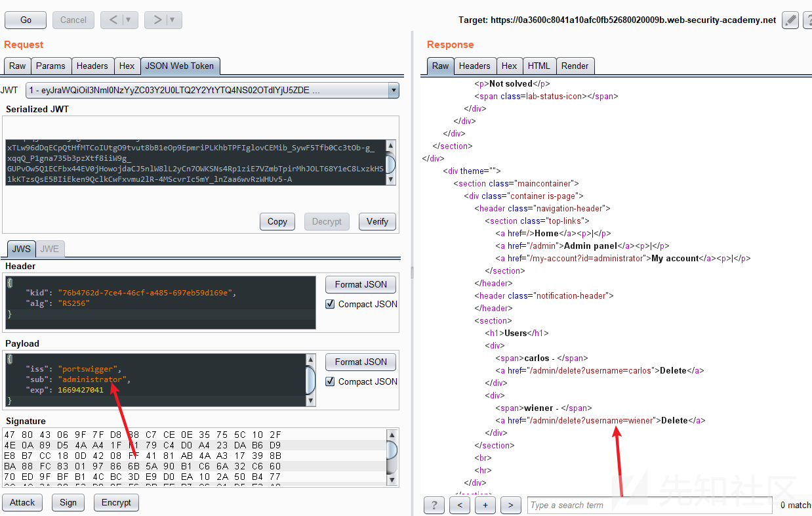
Task: Click the exp value 1669427041
Action: point(81,390)
